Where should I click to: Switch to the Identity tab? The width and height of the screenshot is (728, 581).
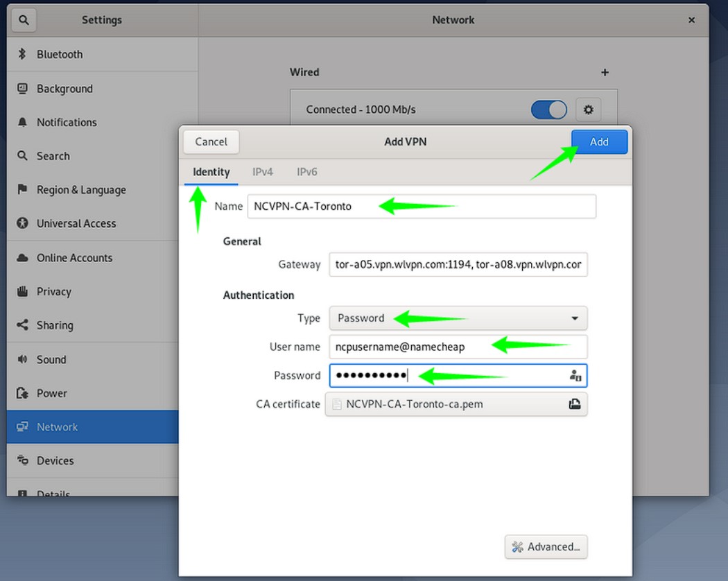(211, 173)
